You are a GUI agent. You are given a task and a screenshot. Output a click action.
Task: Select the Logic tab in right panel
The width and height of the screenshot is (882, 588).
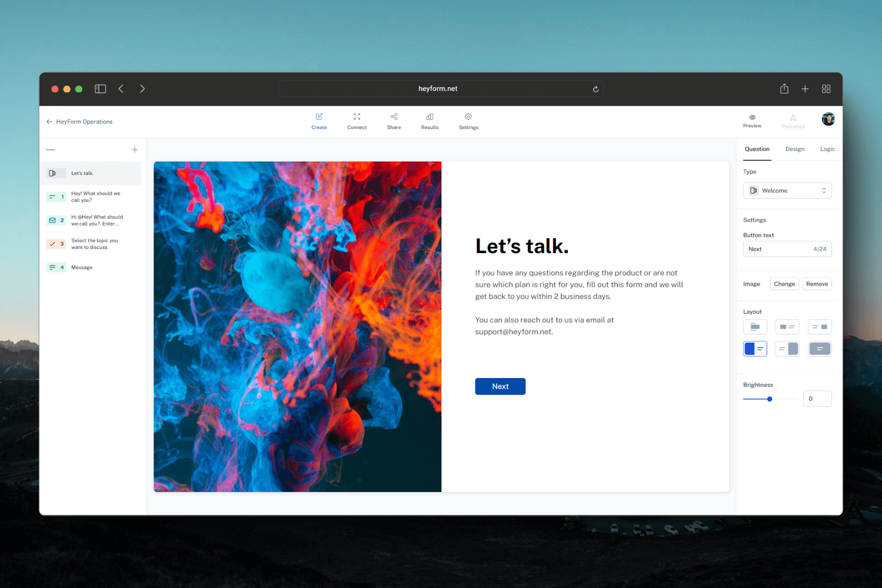826,149
